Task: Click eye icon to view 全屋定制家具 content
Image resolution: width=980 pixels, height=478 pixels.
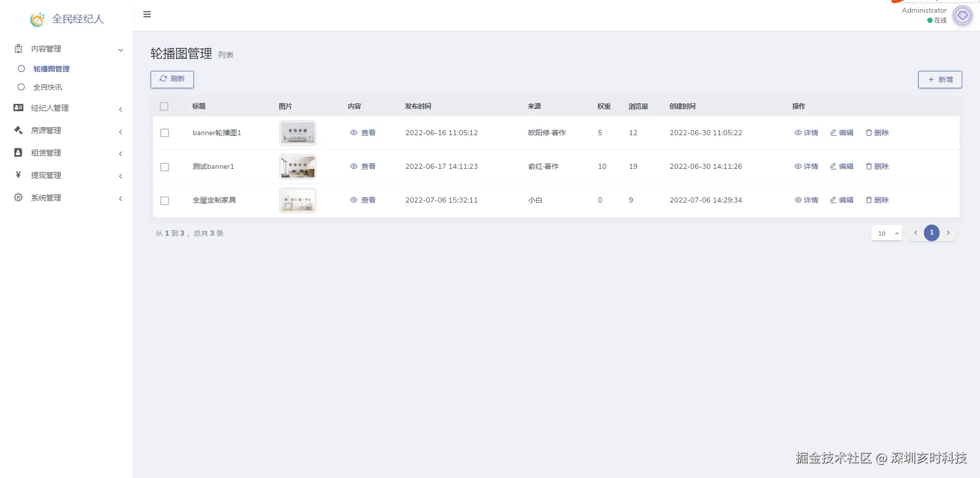Action: [354, 200]
